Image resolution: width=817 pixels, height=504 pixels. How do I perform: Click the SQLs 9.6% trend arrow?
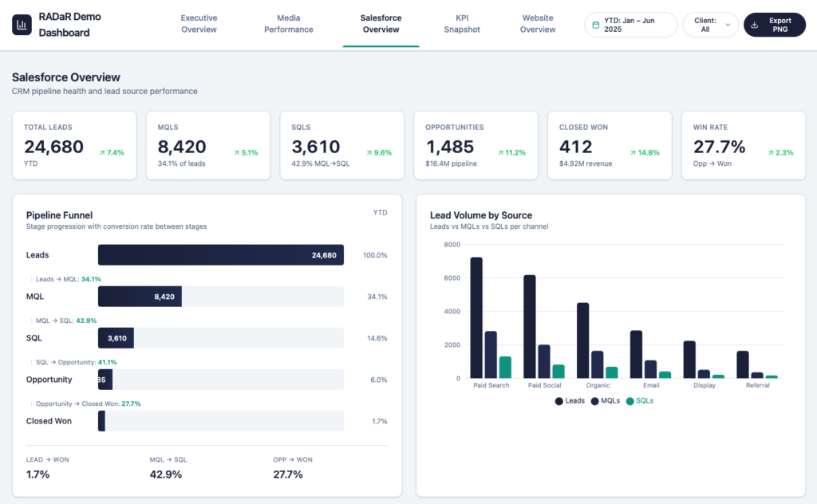click(x=369, y=152)
